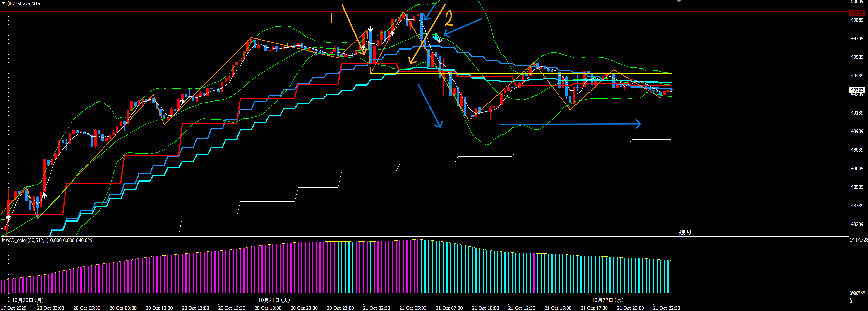
Task: Click the 10月21日(火) date label
Action: pyautogui.click(x=274, y=300)
